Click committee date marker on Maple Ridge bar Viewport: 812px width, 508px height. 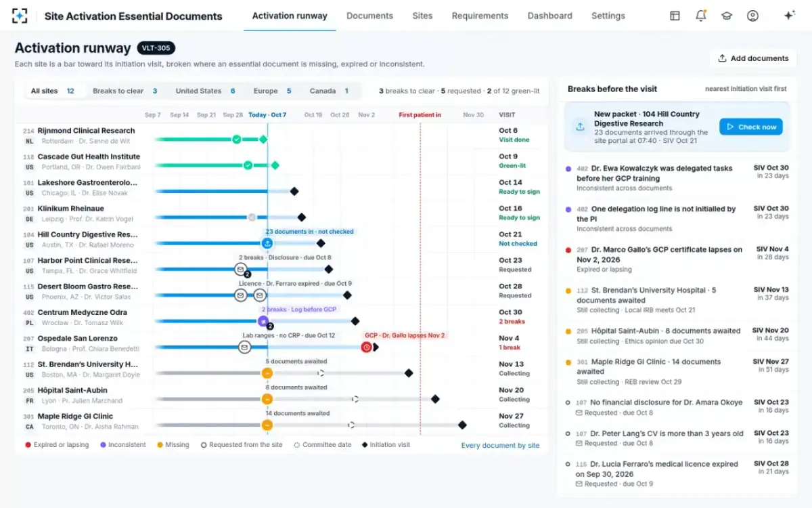point(351,425)
